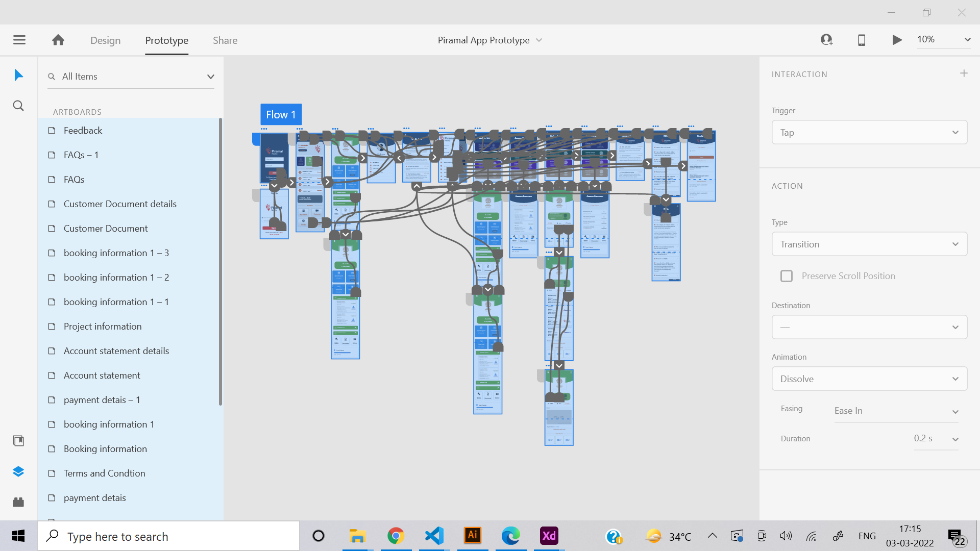Open Adobe Illustrator in the taskbar
Image resolution: width=980 pixels, height=551 pixels.
pyautogui.click(x=473, y=536)
